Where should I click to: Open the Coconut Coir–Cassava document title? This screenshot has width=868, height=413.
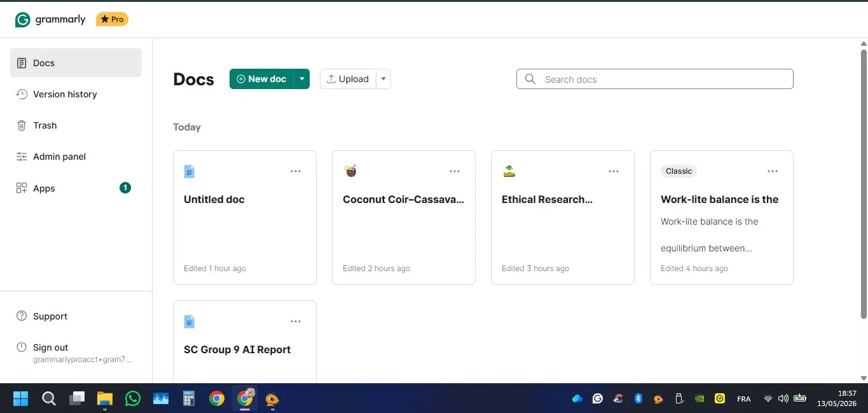(x=404, y=199)
